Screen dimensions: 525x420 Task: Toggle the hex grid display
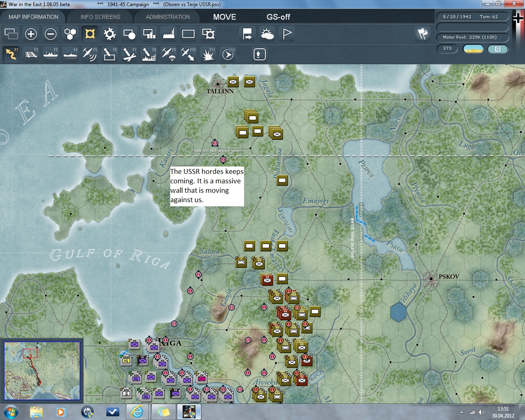tap(70, 34)
